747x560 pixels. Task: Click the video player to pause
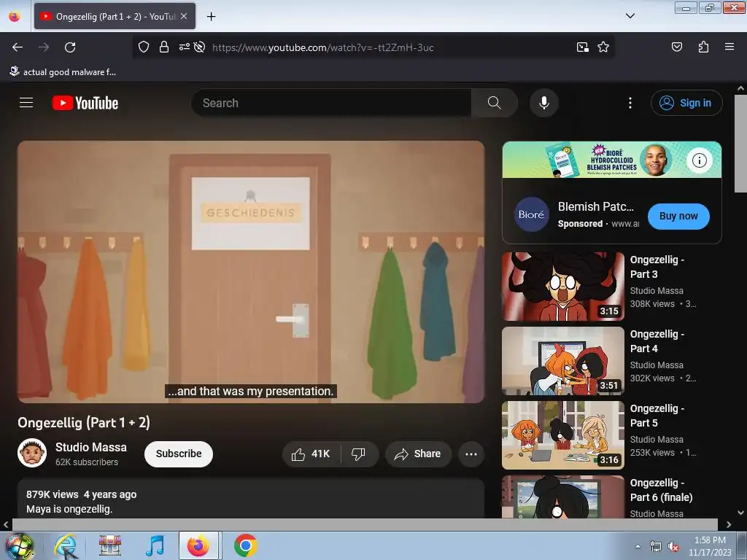(251, 272)
